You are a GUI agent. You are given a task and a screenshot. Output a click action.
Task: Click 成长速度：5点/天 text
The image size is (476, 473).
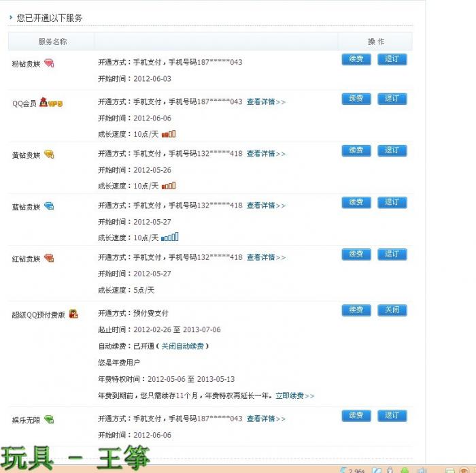click(x=126, y=290)
